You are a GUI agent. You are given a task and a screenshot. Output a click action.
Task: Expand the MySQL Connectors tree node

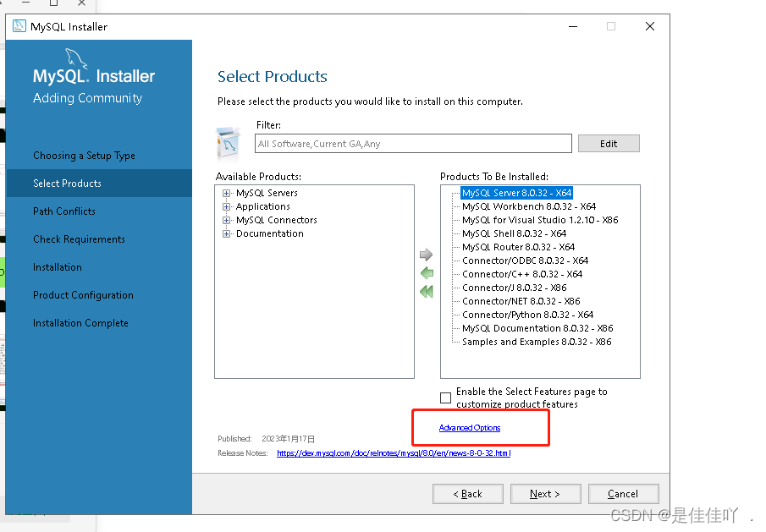pos(226,220)
